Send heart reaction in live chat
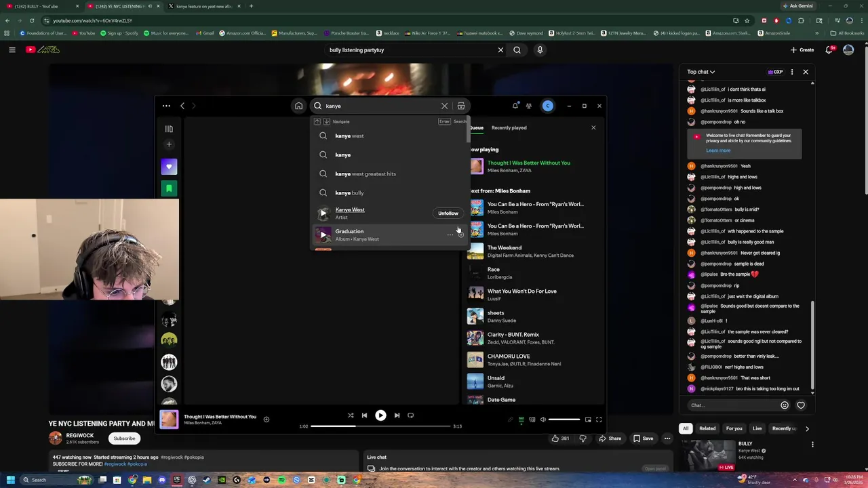 point(801,405)
